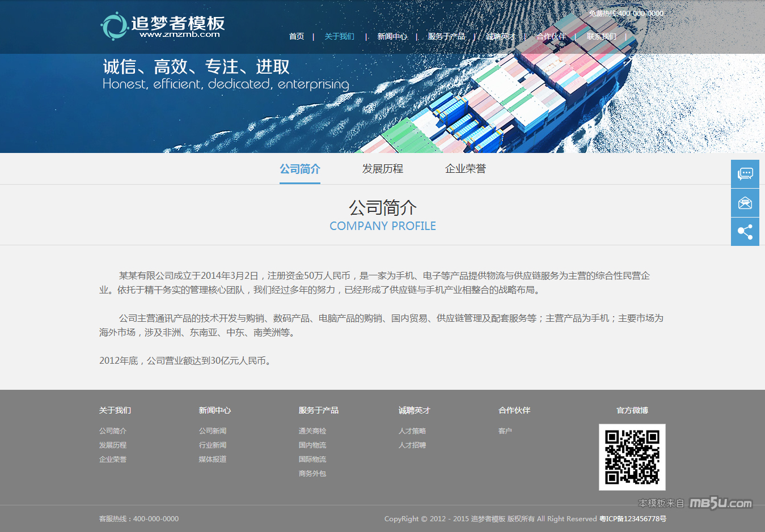Click the 行业新闻 footer link
Viewport: 765px width, 532px height.
(x=213, y=445)
